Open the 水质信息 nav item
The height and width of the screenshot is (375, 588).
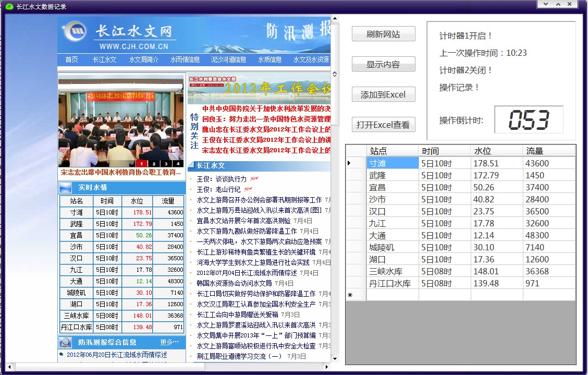pyautogui.click(x=269, y=59)
